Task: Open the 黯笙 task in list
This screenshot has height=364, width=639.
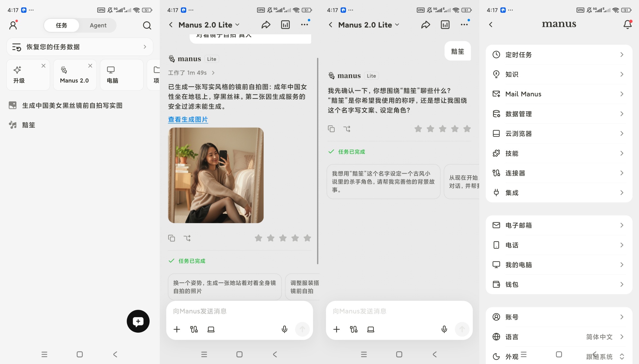Action: [x=22, y=125]
